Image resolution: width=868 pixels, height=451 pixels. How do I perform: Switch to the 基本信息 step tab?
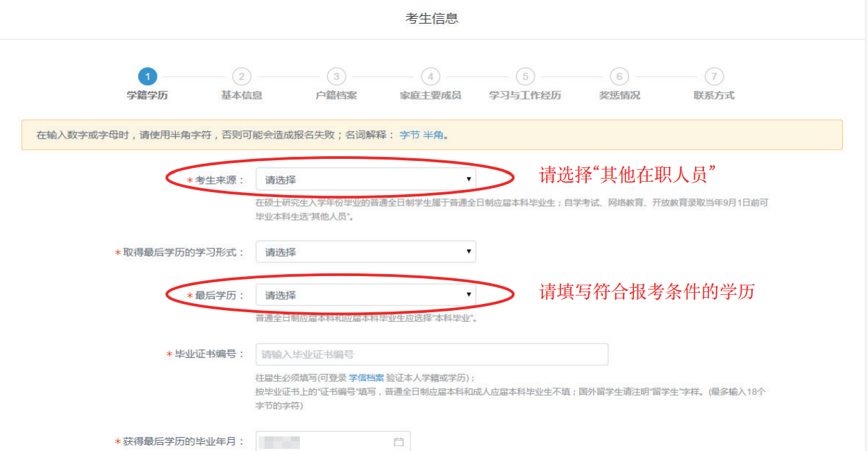point(241,93)
